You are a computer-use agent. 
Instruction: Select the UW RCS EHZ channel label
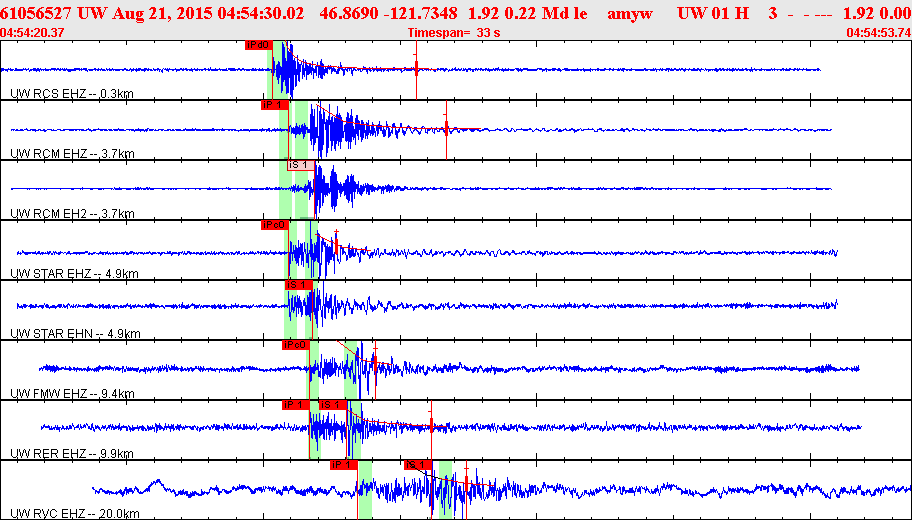[x=72, y=94]
